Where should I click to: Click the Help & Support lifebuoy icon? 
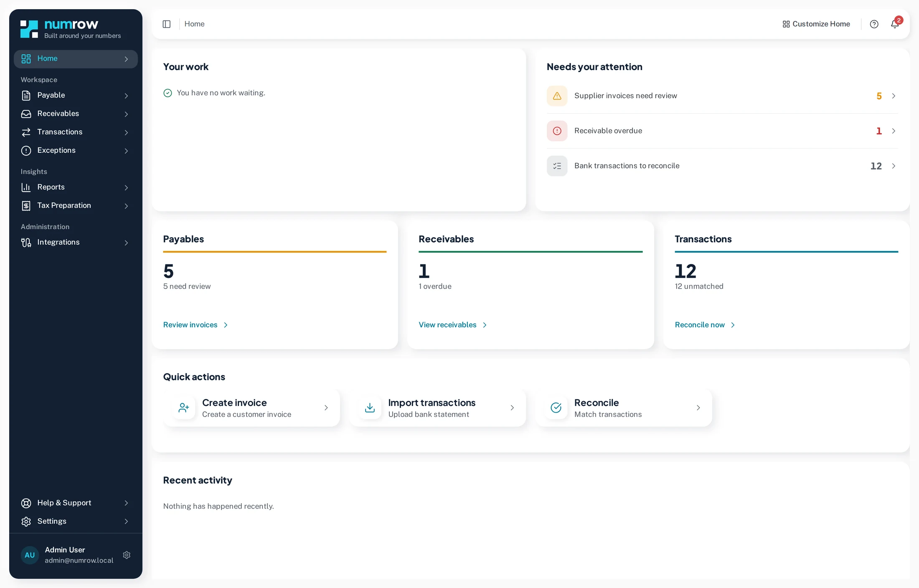tap(26, 503)
